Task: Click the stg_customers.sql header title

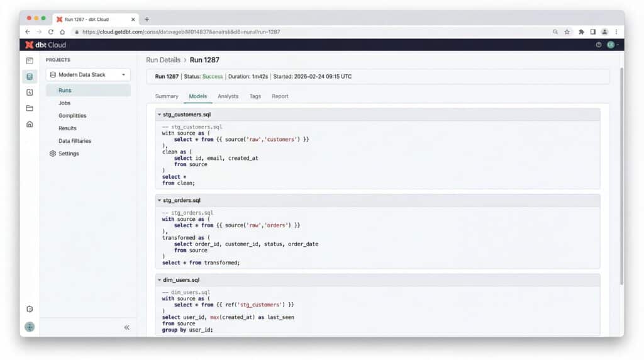Action: coord(187,115)
